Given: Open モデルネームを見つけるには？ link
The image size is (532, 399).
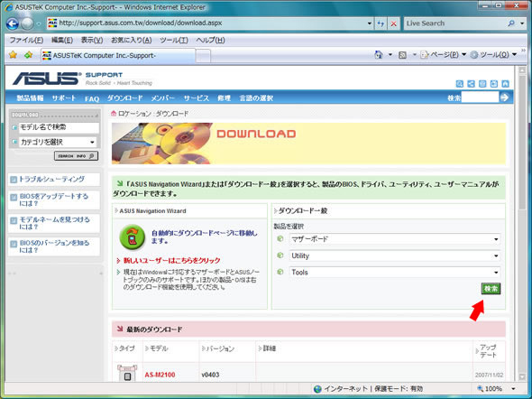Looking at the screenshot, I should 54,223.
